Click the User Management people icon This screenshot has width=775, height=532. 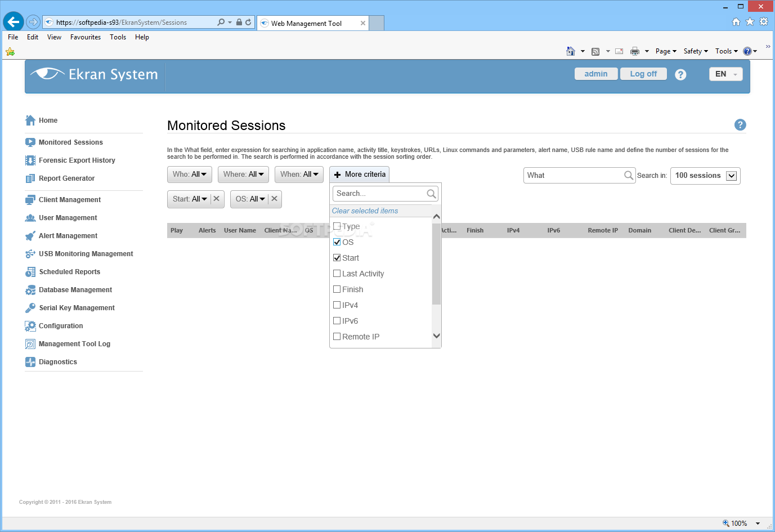click(x=30, y=218)
